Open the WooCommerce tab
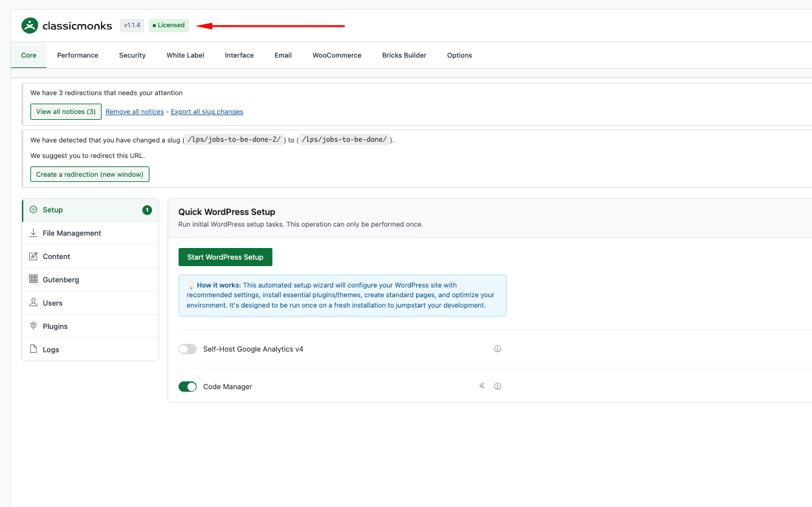The image size is (812, 507). 336,55
